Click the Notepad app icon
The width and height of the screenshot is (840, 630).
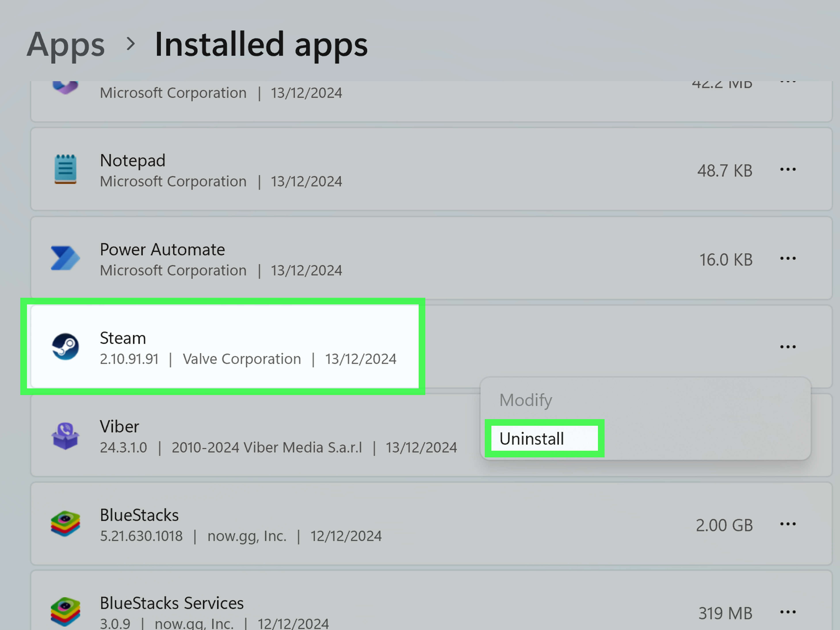pos(65,170)
